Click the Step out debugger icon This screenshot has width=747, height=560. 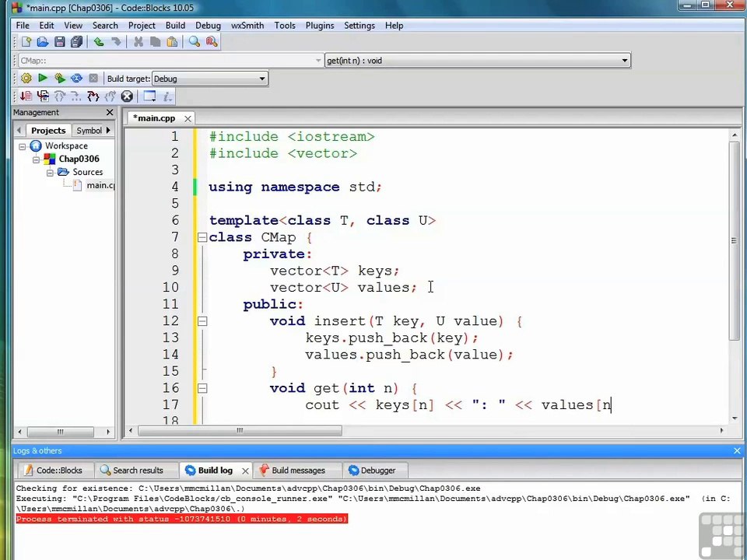click(110, 96)
